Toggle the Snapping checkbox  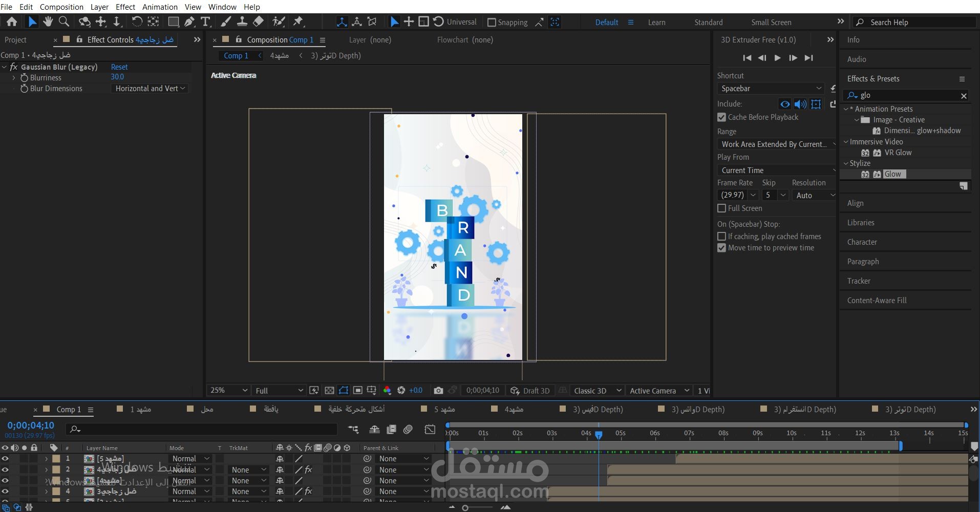pyautogui.click(x=492, y=23)
